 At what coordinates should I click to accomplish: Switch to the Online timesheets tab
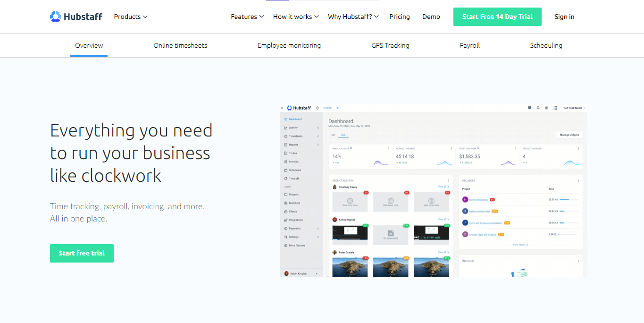pos(180,45)
